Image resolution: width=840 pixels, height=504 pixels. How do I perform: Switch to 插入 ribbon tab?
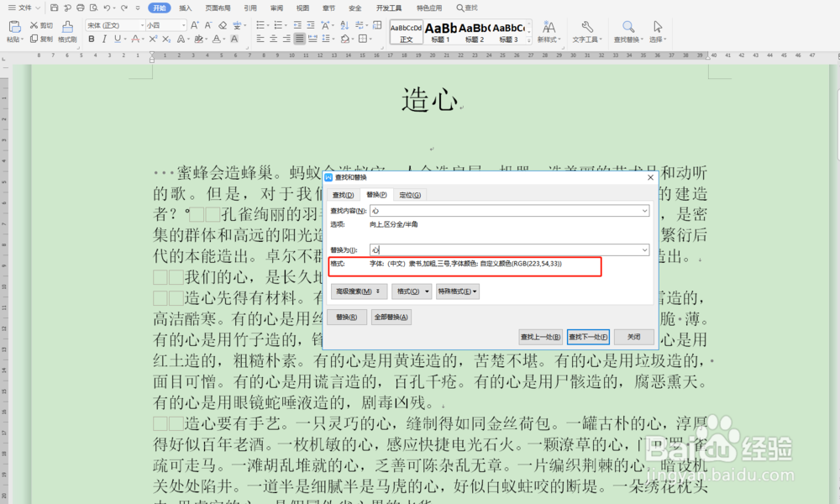pos(186,8)
